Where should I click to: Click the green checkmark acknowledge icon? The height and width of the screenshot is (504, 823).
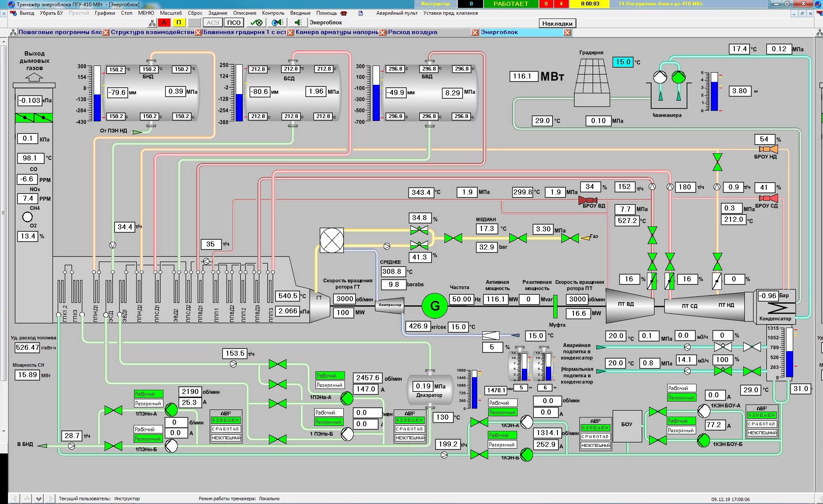pyautogui.click(x=256, y=23)
